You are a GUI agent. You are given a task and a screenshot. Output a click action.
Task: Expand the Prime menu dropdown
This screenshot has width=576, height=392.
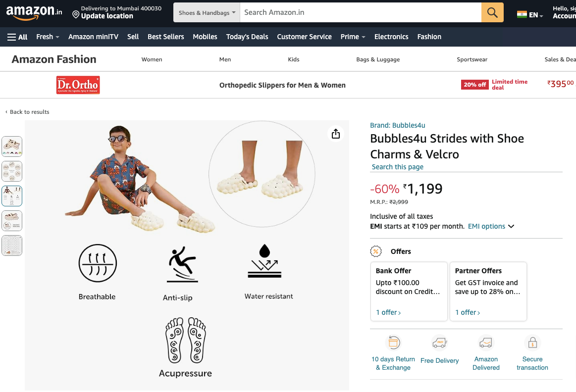353,37
